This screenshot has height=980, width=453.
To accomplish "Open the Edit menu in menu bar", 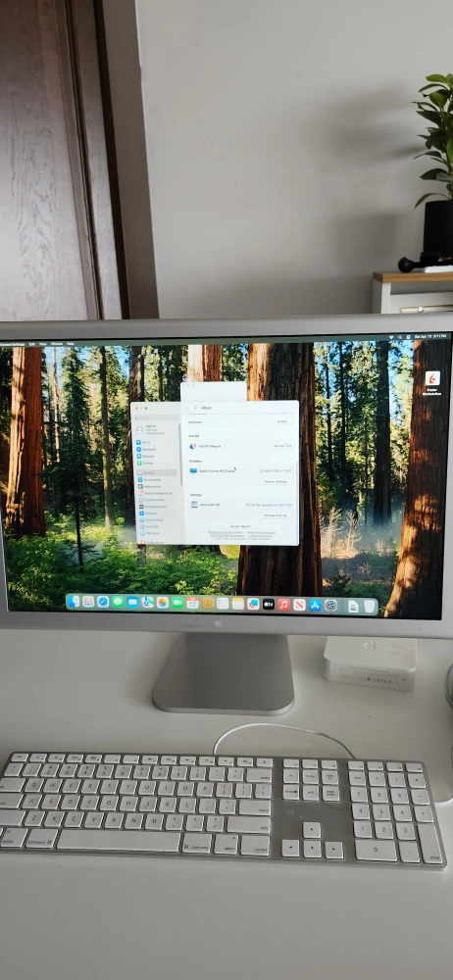I will (x=32, y=344).
